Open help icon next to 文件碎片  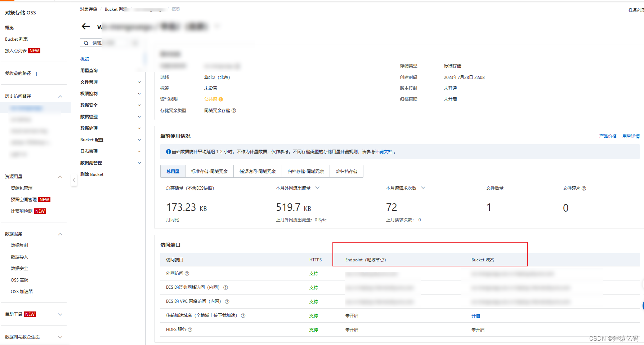click(x=584, y=188)
